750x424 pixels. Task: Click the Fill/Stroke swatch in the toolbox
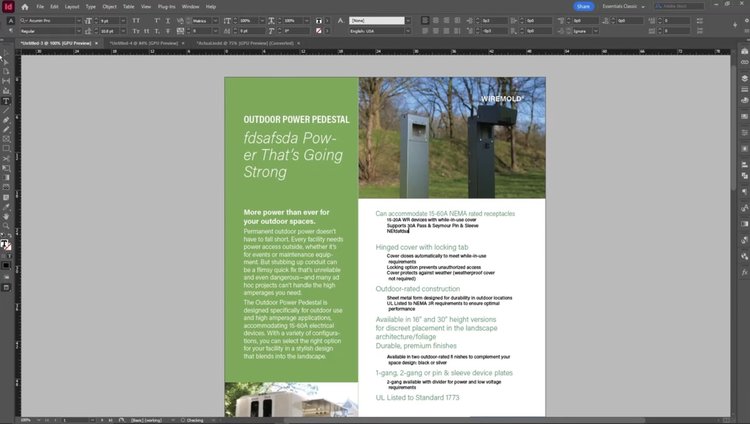pyautogui.click(x=5, y=245)
